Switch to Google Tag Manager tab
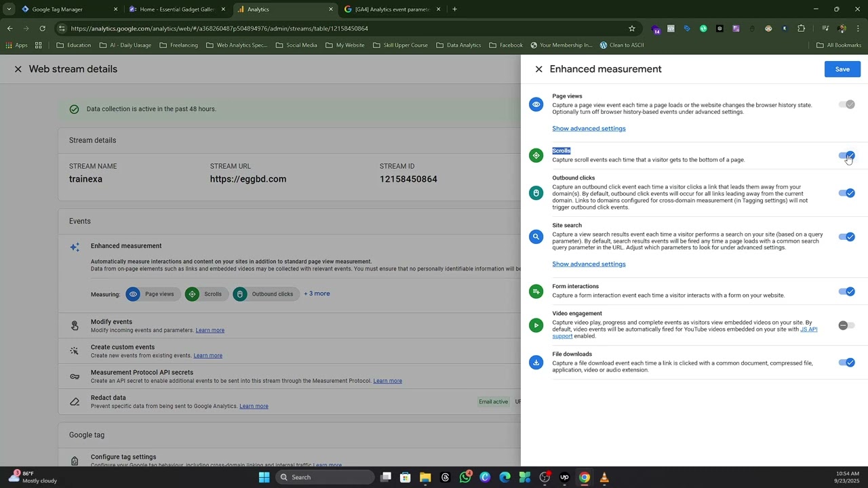868x488 pixels. (68, 9)
